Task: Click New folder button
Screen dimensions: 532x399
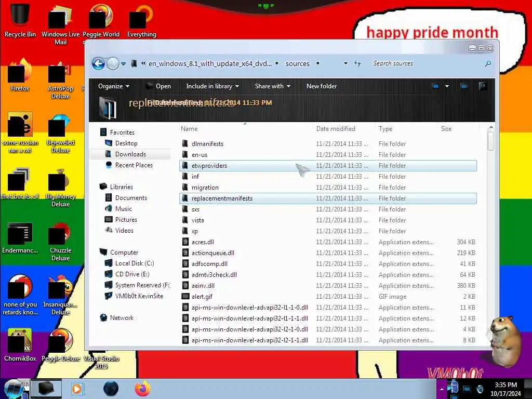Action: [x=321, y=86]
